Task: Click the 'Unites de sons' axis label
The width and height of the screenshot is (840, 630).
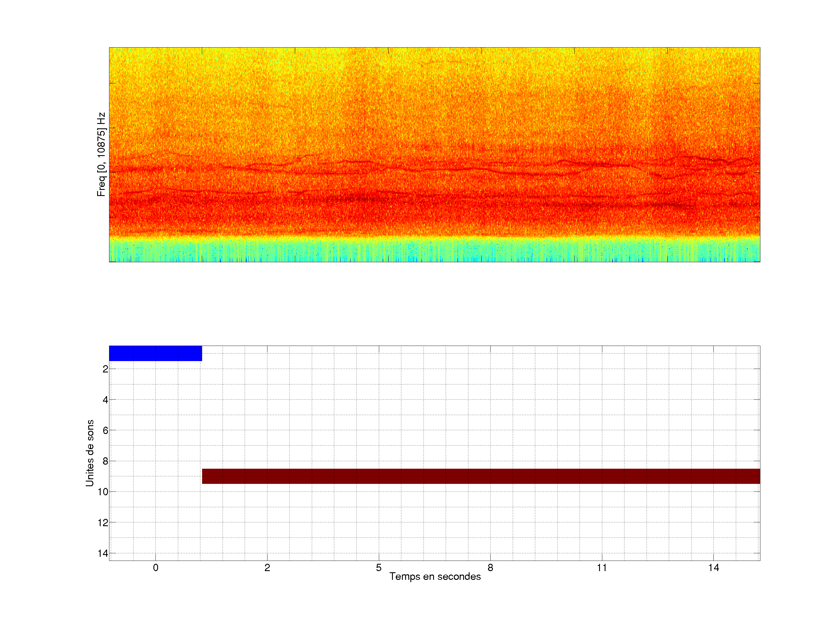Action: [x=90, y=453]
